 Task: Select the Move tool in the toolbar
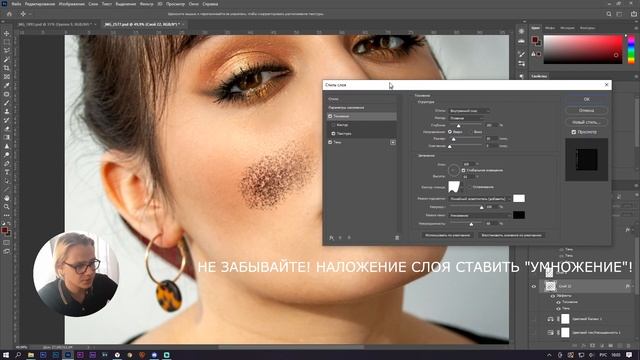tap(7, 33)
